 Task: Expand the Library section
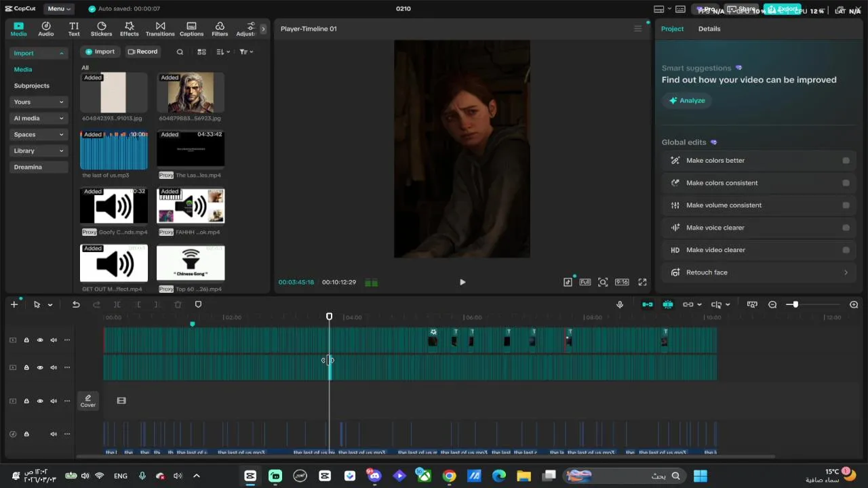pyautogui.click(x=39, y=150)
